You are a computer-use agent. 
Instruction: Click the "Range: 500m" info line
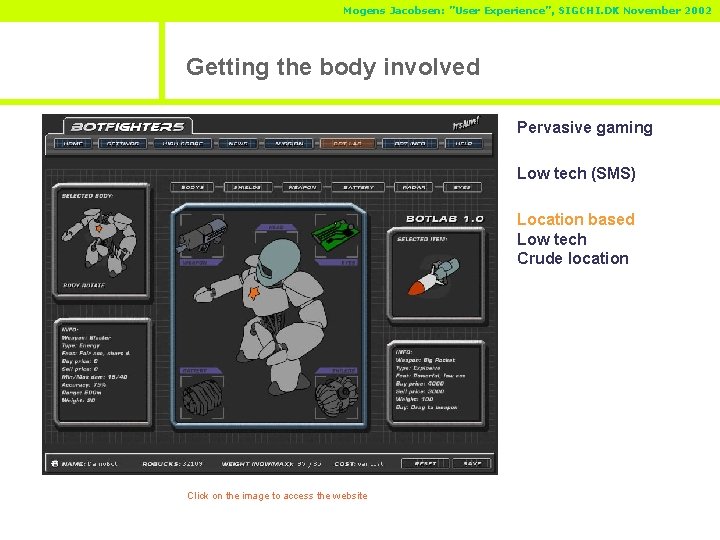click(81, 393)
